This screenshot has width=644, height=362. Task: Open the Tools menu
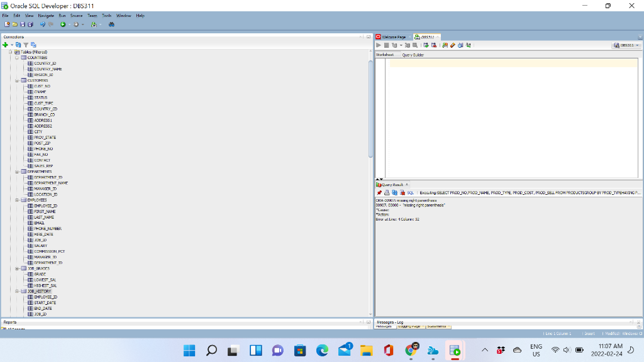click(106, 15)
